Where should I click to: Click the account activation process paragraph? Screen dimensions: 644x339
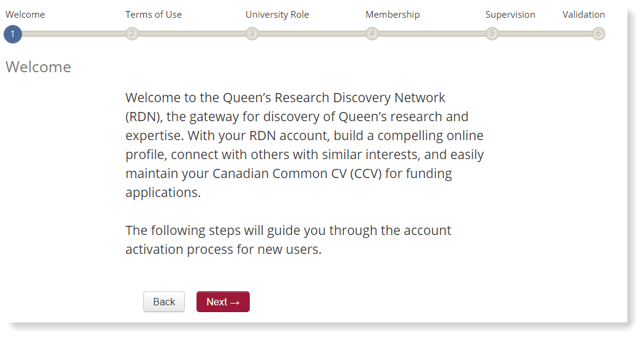pos(288,240)
